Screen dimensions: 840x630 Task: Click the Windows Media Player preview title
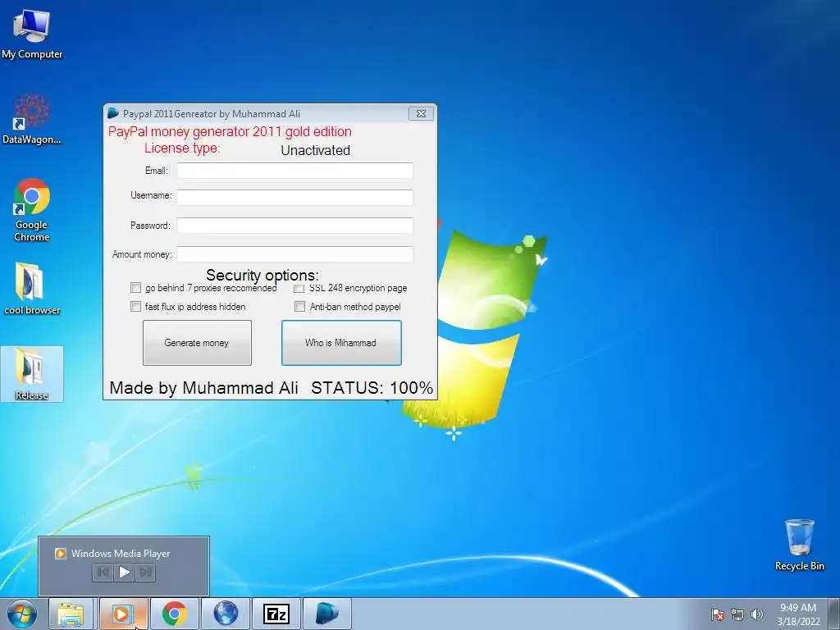pos(121,554)
